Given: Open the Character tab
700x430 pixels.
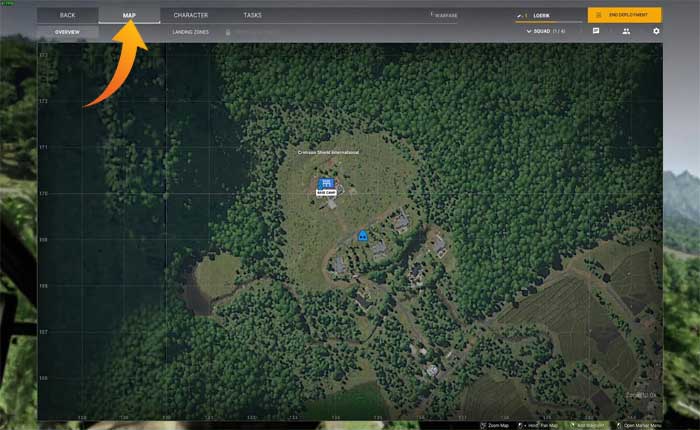Looking at the screenshot, I should tap(190, 15).
